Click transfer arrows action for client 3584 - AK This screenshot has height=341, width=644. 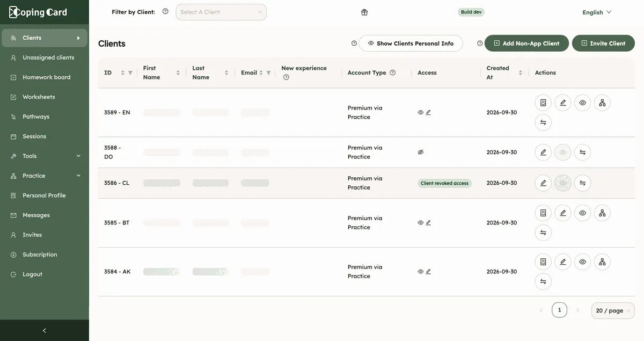click(x=543, y=281)
